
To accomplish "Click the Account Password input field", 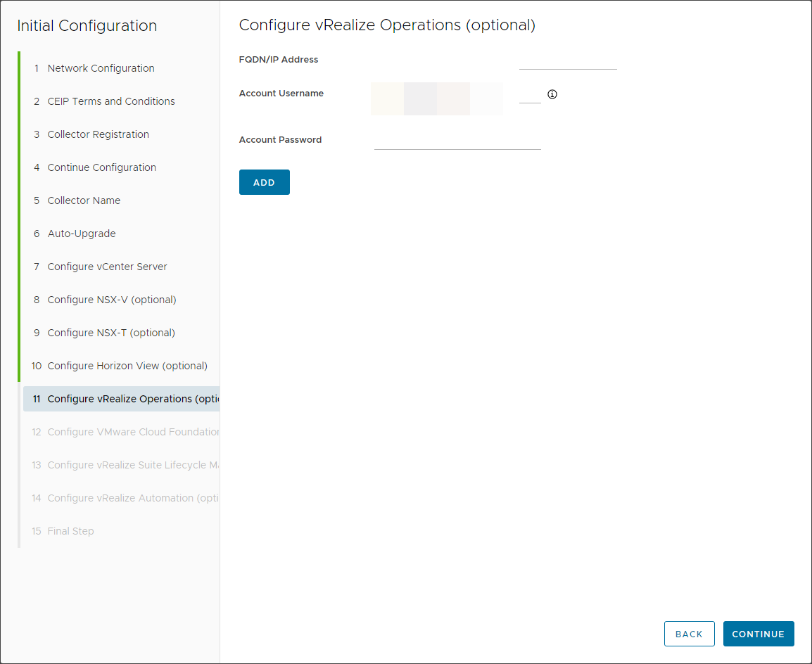I will tap(457, 142).
